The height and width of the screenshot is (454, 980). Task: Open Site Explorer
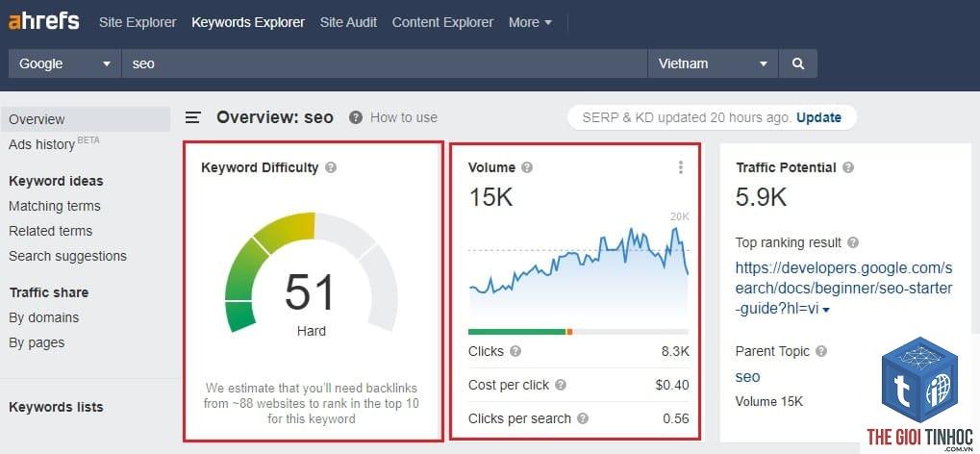(138, 22)
